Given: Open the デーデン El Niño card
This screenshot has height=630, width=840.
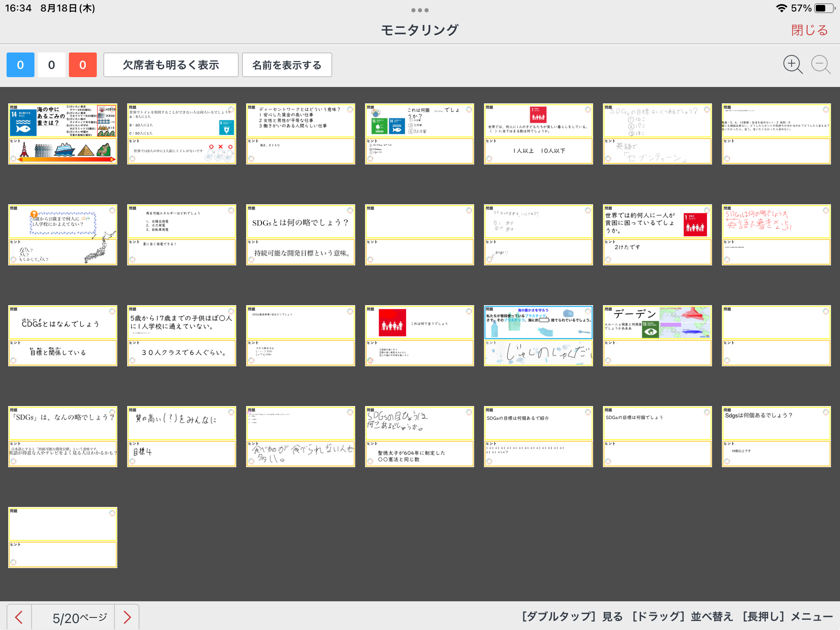Looking at the screenshot, I should tap(657, 336).
